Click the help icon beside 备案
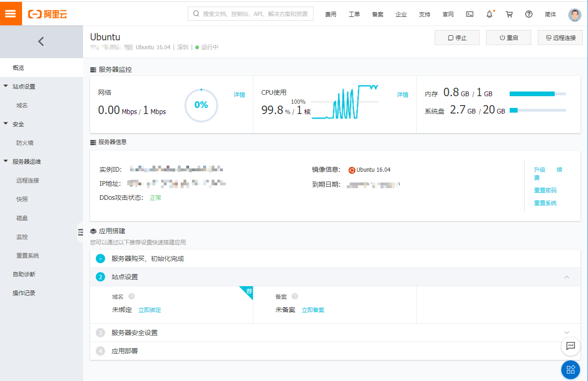Screen dimensions: 588x381 (x=295, y=297)
